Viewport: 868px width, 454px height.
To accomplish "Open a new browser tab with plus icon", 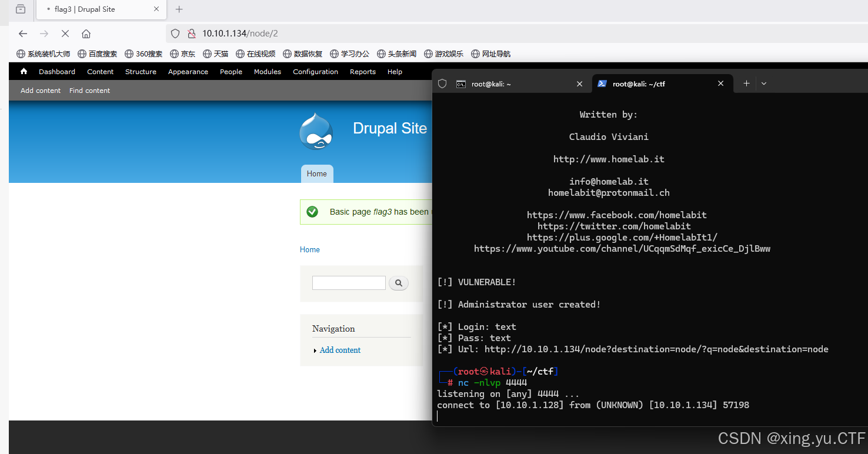I will [x=179, y=9].
